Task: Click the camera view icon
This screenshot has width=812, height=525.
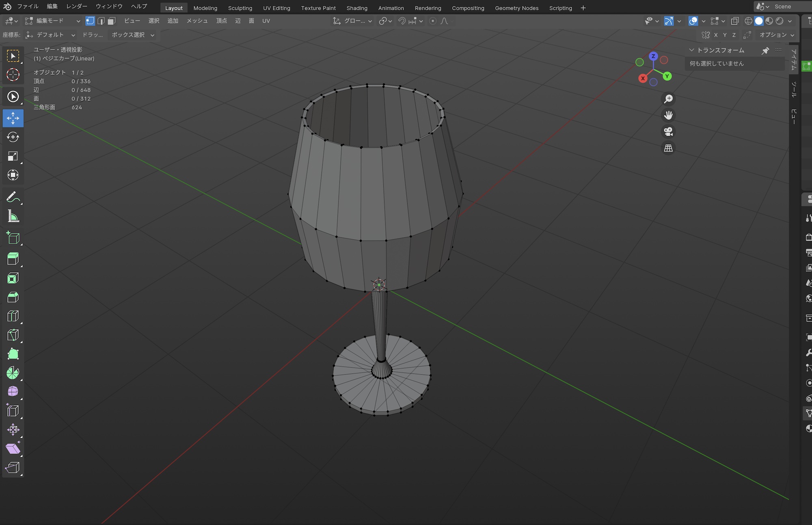Action: point(668,132)
